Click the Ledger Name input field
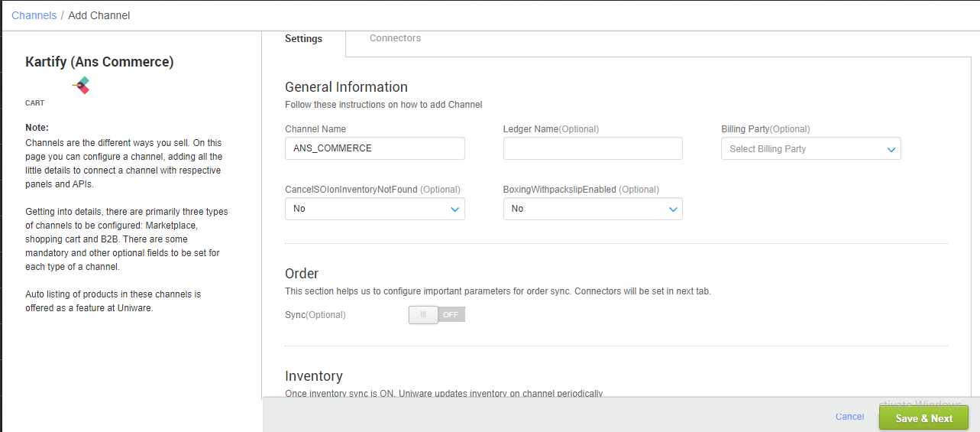Viewport: 980px width, 432px height. point(593,148)
